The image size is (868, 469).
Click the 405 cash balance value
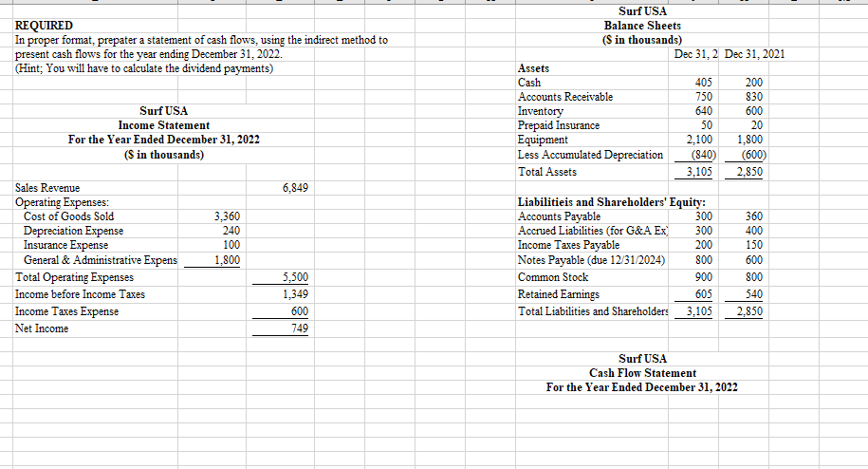[x=704, y=83]
